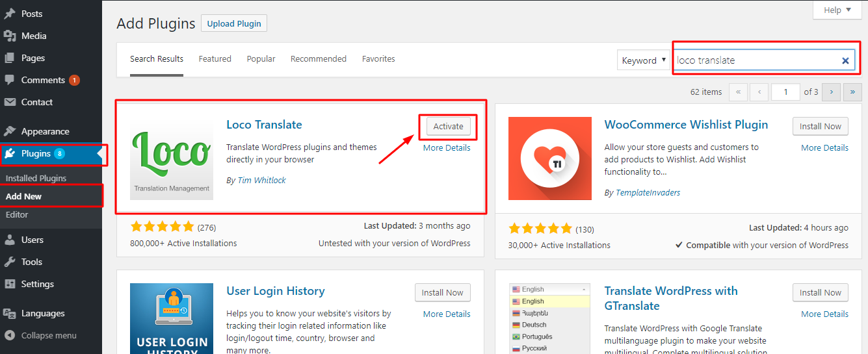Click the Comments speech bubble icon
This screenshot has width=868, height=354.
10,80
